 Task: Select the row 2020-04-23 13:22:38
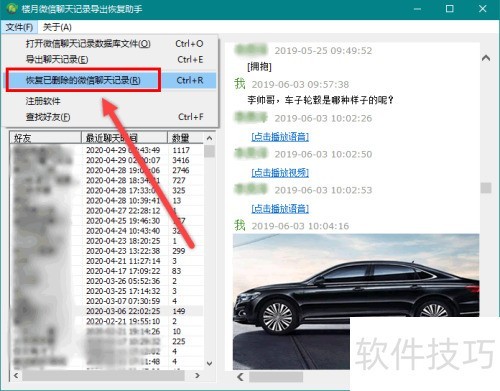(x=107, y=251)
